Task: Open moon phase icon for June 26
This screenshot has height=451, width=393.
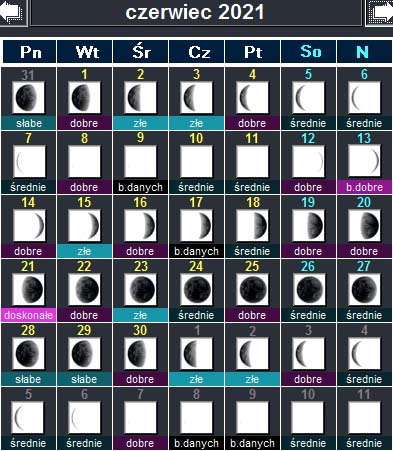Action: click(x=309, y=290)
